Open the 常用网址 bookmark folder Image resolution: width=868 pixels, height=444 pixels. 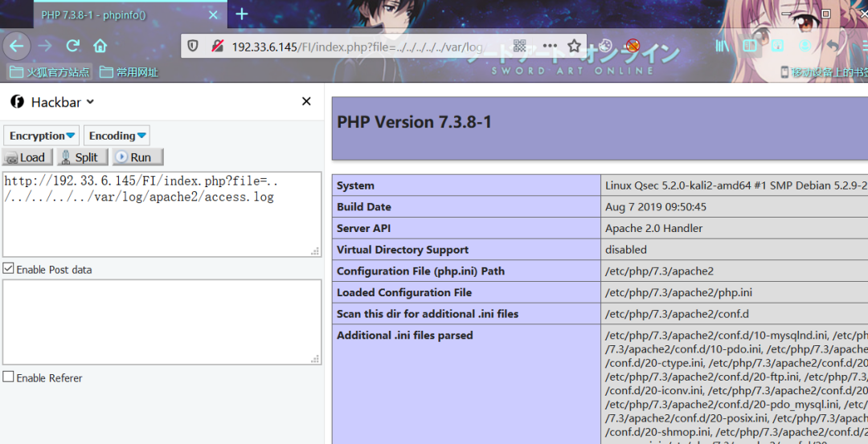click(x=129, y=72)
